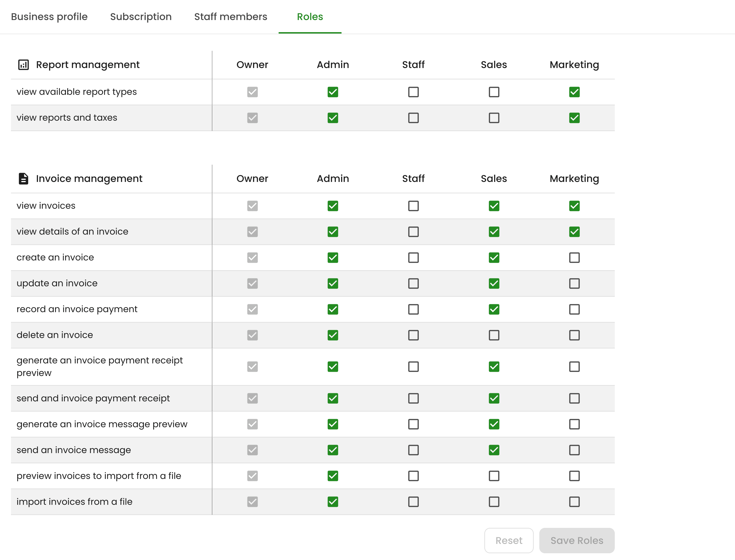Select the Roles tab
The image size is (735, 560).
point(310,17)
